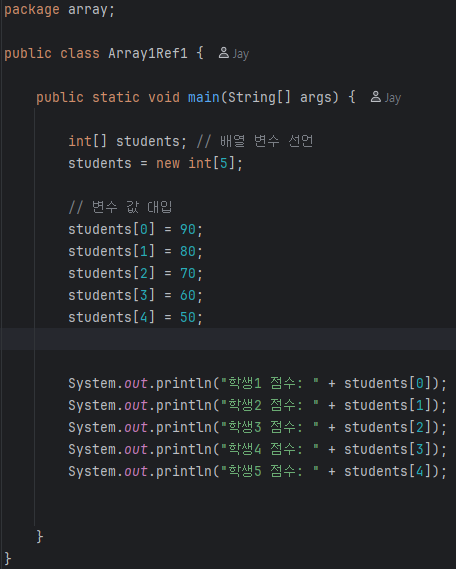Click the comment '// 변수 값 대입'

pos(120,207)
